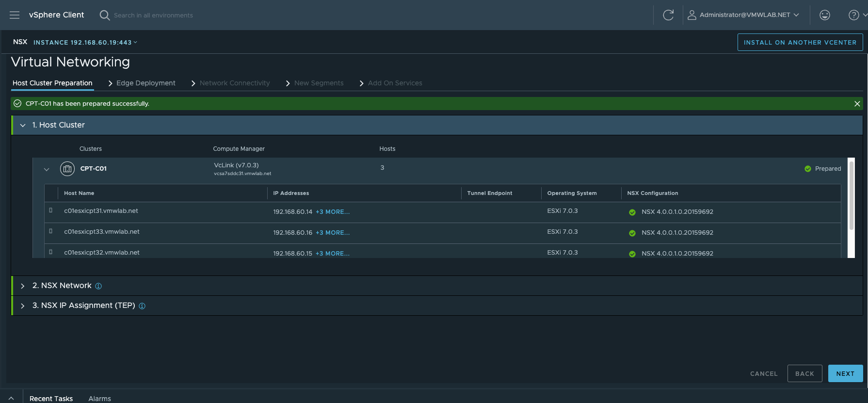Focus the Search in all environments field
The image size is (868, 403).
153,16
